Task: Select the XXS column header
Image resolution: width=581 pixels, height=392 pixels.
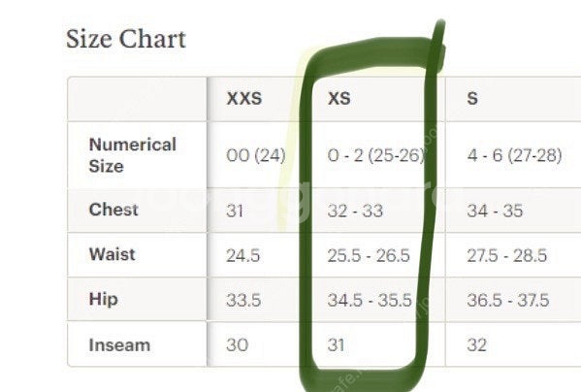Action: click(x=244, y=98)
